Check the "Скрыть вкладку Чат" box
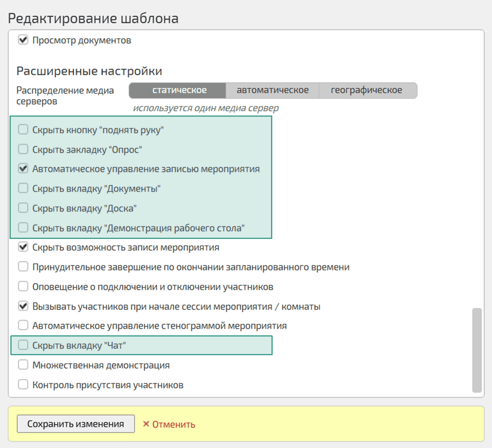Viewport: 492px width, 448px height. tap(23, 345)
